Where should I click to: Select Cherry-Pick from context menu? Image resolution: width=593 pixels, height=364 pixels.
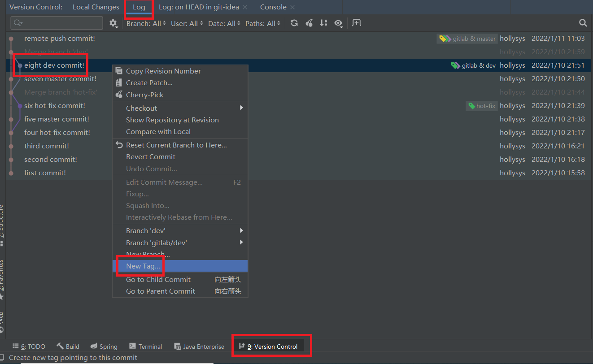(180, 95)
